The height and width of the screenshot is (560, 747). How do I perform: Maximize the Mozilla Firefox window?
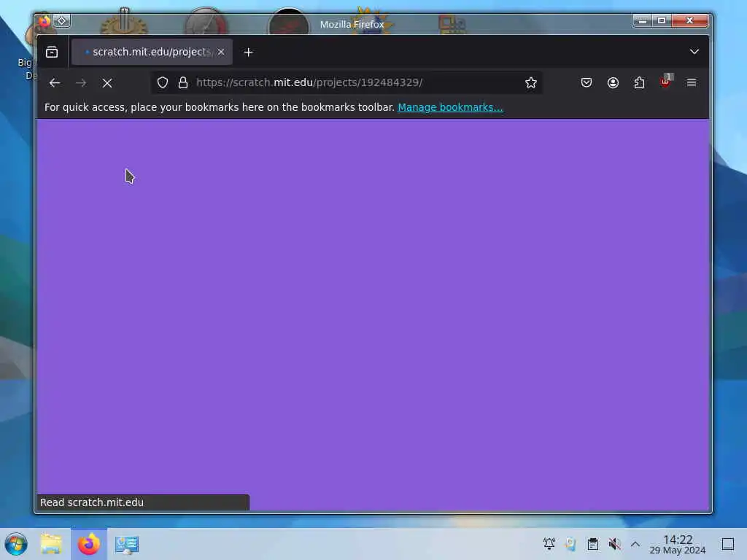(x=662, y=20)
